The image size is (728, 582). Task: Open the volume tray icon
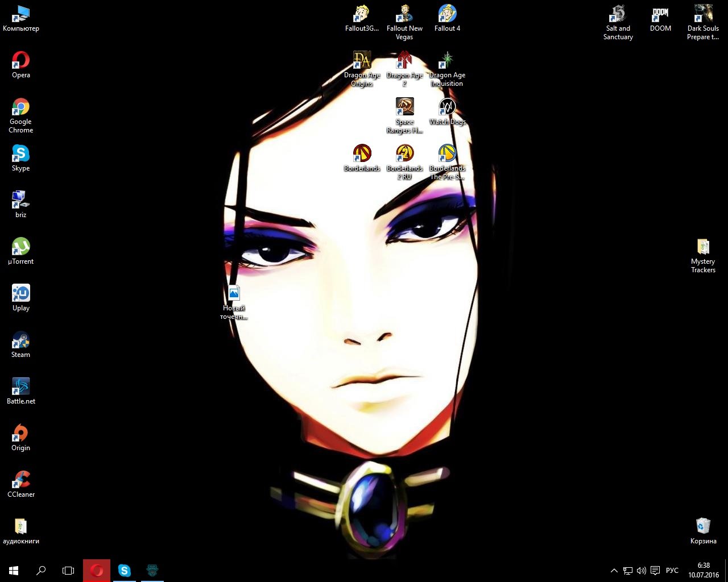(641, 571)
